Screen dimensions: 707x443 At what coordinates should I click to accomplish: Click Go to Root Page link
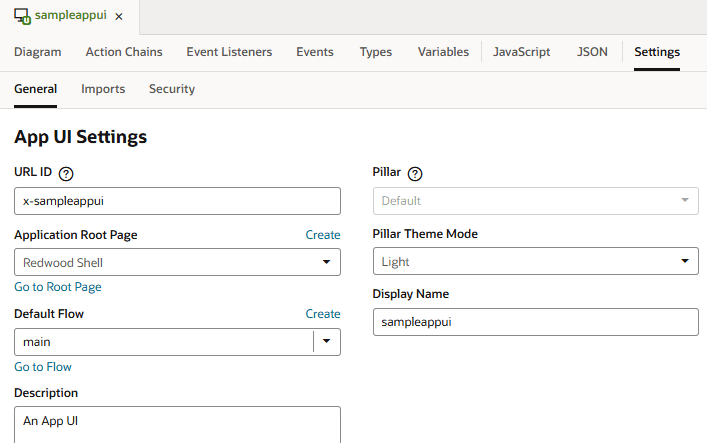pos(58,287)
